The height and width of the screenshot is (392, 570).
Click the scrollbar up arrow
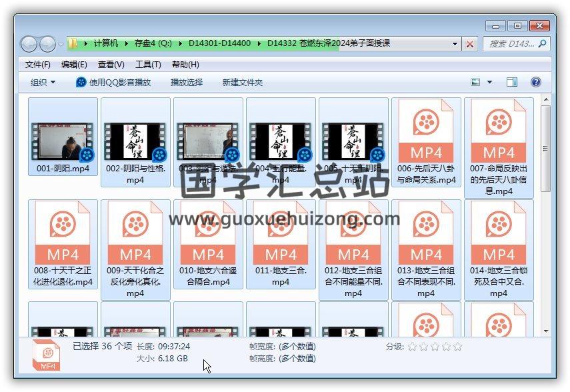coord(545,99)
